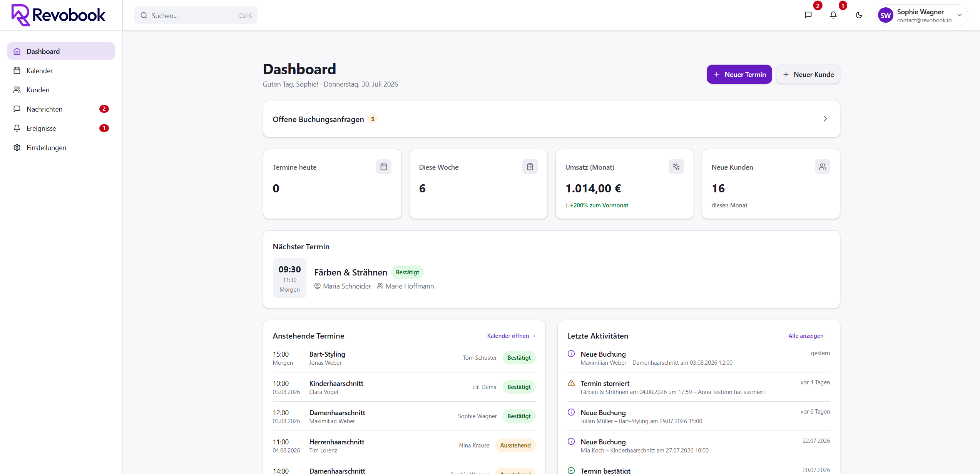980x474 pixels.
Task: Click the SW user avatar
Action: tap(886, 15)
